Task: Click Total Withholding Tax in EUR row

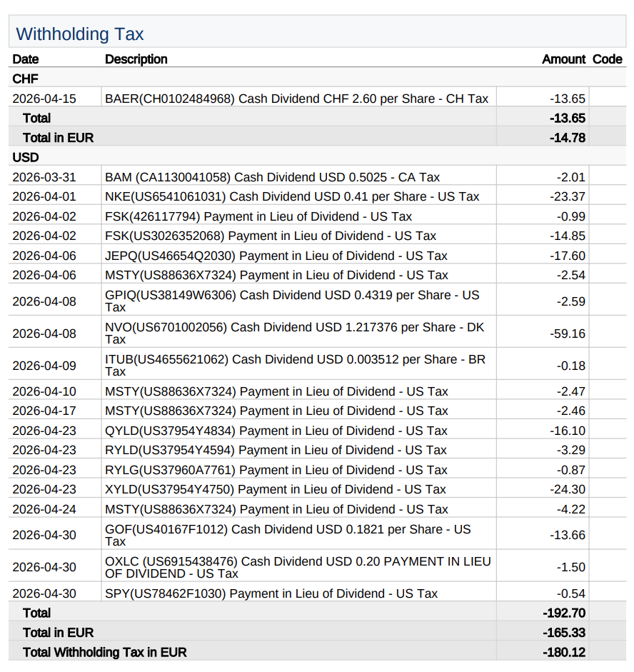Action: click(x=317, y=652)
